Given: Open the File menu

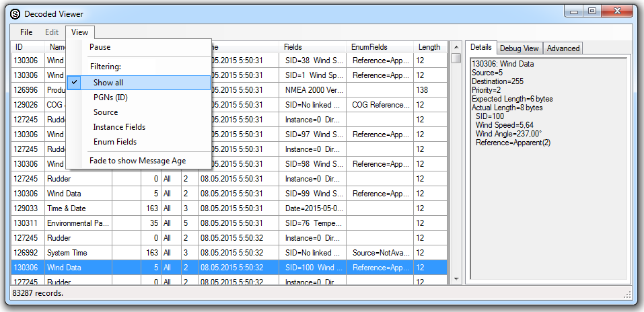Looking at the screenshot, I should coord(26,32).
